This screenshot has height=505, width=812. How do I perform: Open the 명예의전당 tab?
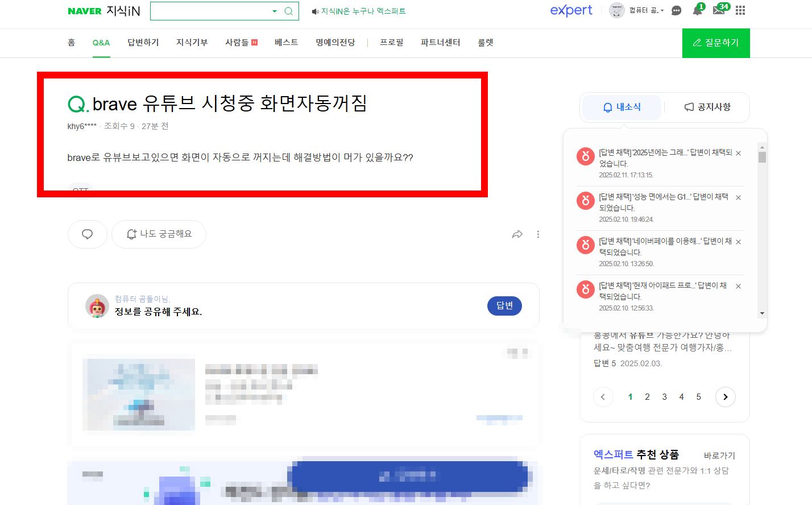tap(335, 43)
